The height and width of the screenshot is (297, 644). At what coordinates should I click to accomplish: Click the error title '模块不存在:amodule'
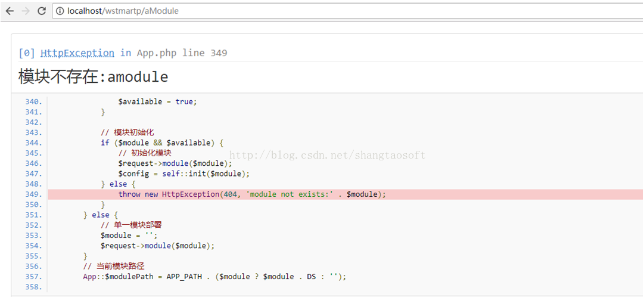tap(93, 77)
